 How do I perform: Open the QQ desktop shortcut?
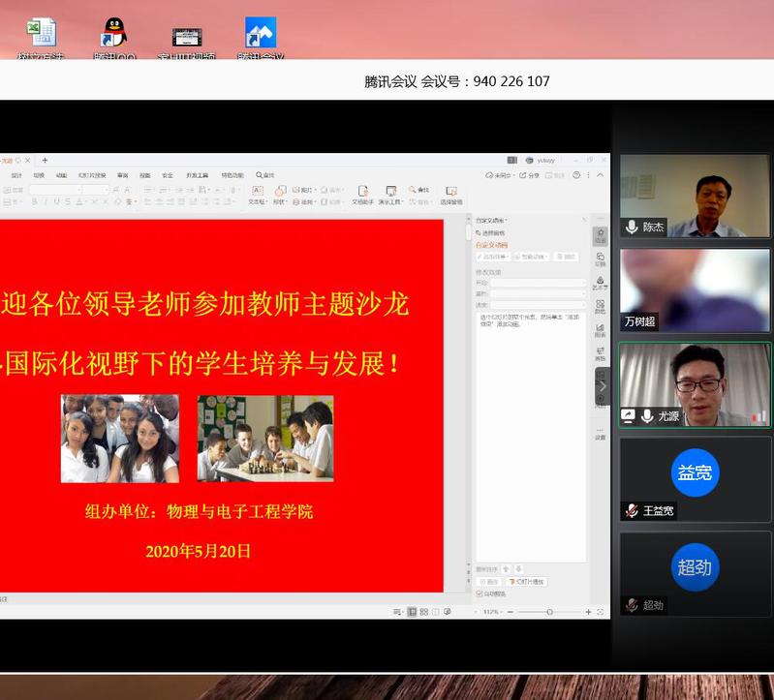tap(115, 36)
